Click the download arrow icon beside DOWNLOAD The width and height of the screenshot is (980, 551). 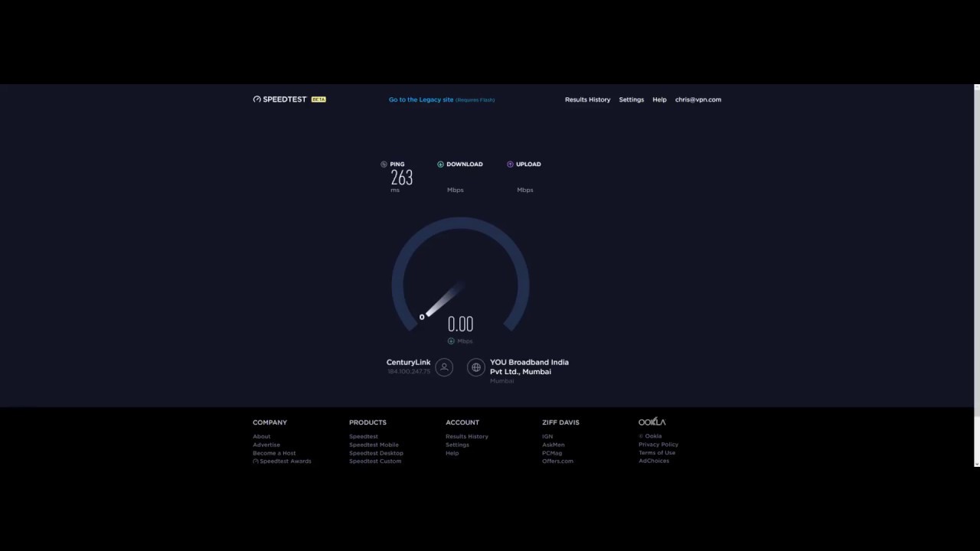coord(440,164)
